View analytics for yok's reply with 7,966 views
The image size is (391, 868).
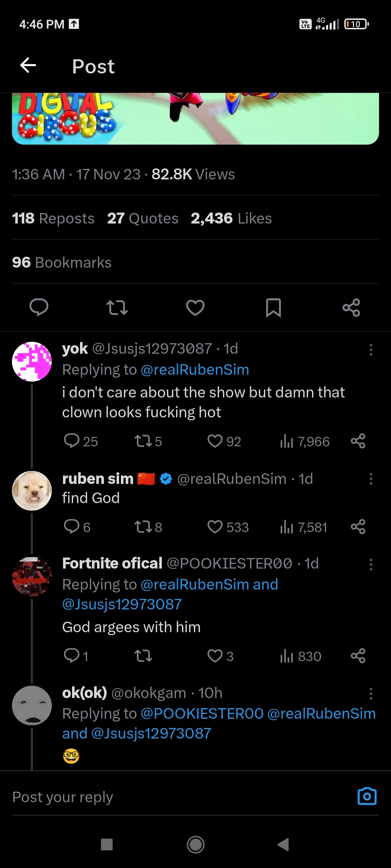click(305, 441)
